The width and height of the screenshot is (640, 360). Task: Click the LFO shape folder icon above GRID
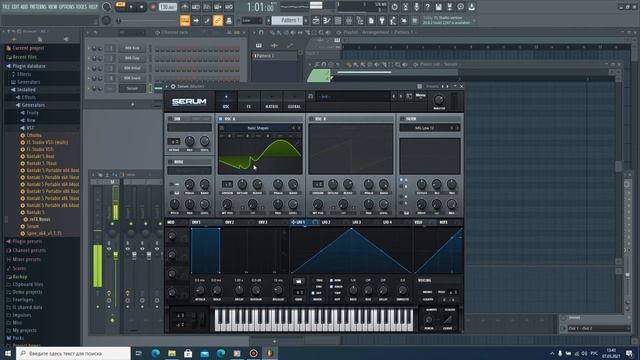click(x=299, y=282)
